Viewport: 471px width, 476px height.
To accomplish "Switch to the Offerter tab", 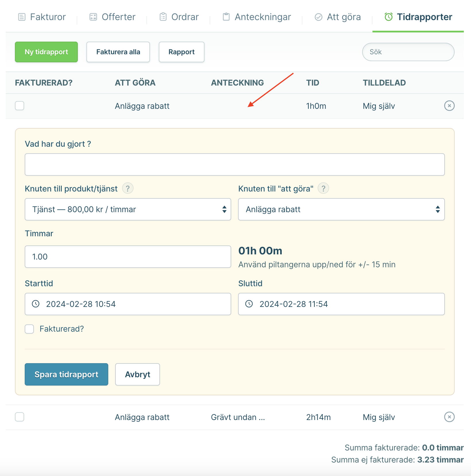I will tap(113, 17).
